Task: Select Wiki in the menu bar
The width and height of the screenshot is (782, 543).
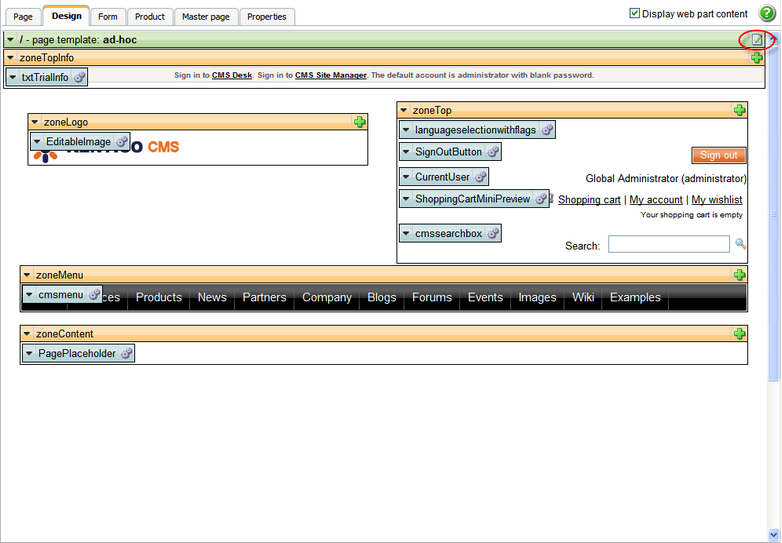Action: pyautogui.click(x=583, y=297)
